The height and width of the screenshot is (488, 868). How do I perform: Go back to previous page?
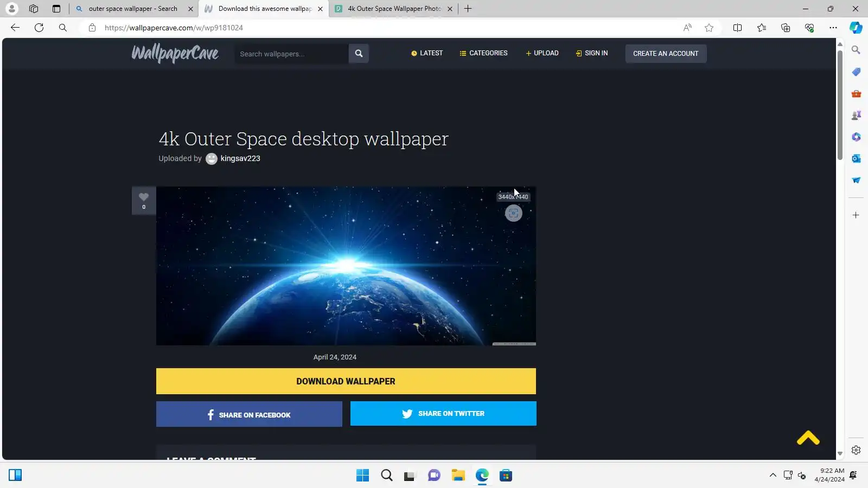tap(15, 28)
